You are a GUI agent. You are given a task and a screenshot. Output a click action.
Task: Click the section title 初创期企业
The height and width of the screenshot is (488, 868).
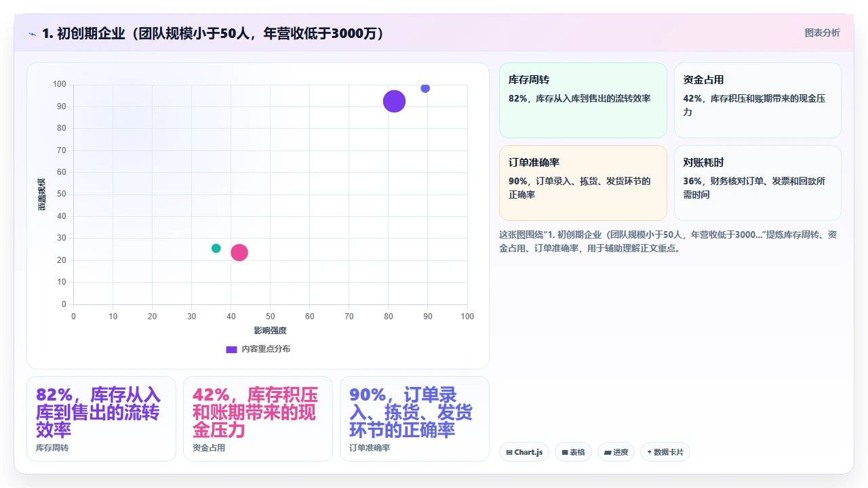(214, 33)
